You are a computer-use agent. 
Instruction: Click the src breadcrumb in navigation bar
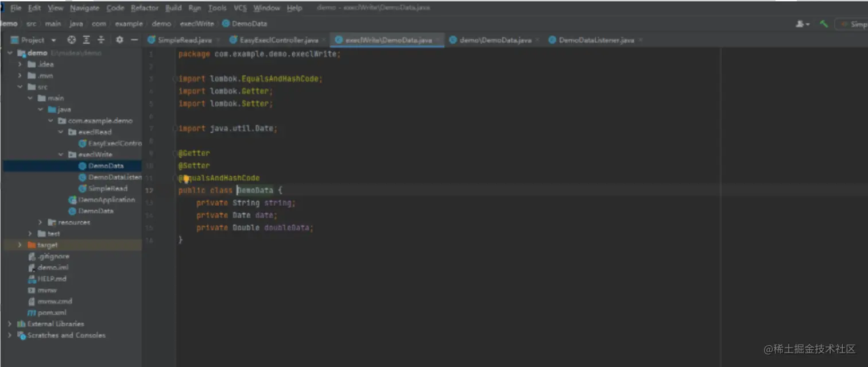coord(32,24)
